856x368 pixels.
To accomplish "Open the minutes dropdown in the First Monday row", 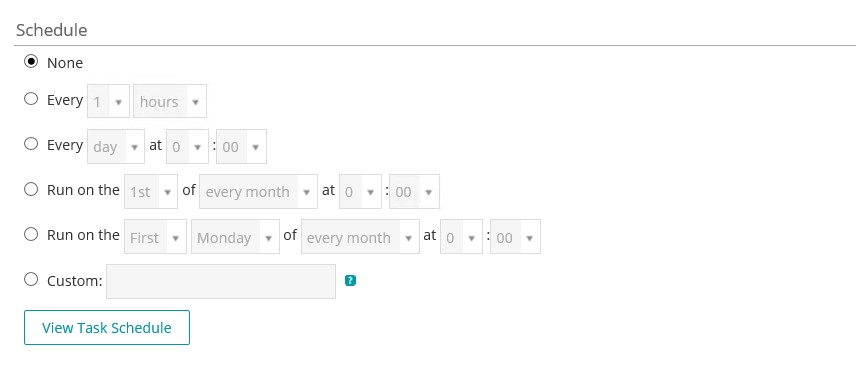I will tap(515, 237).
